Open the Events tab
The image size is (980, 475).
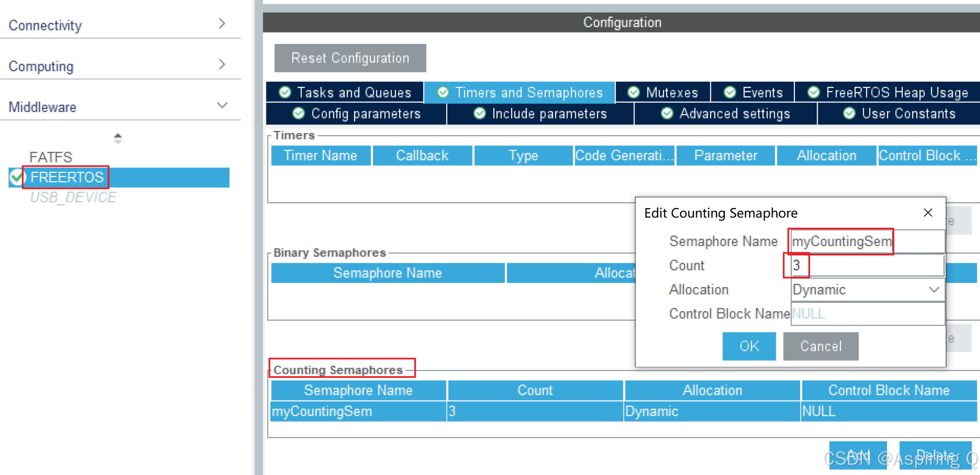[x=753, y=92]
